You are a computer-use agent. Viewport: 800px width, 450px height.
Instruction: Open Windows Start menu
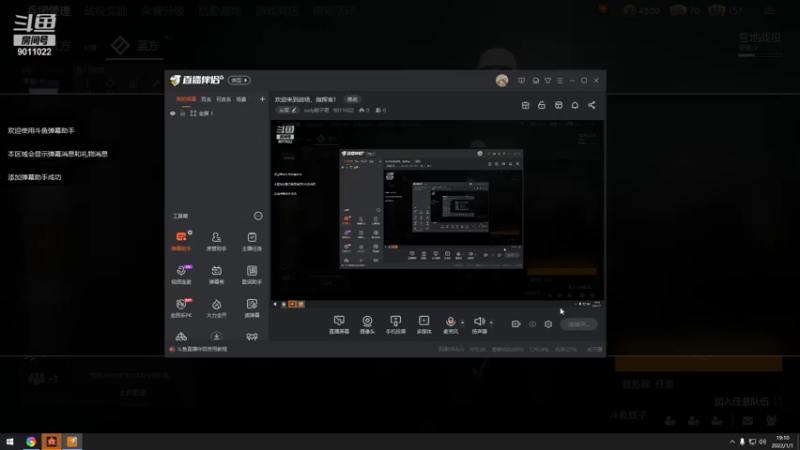[x=10, y=442]
